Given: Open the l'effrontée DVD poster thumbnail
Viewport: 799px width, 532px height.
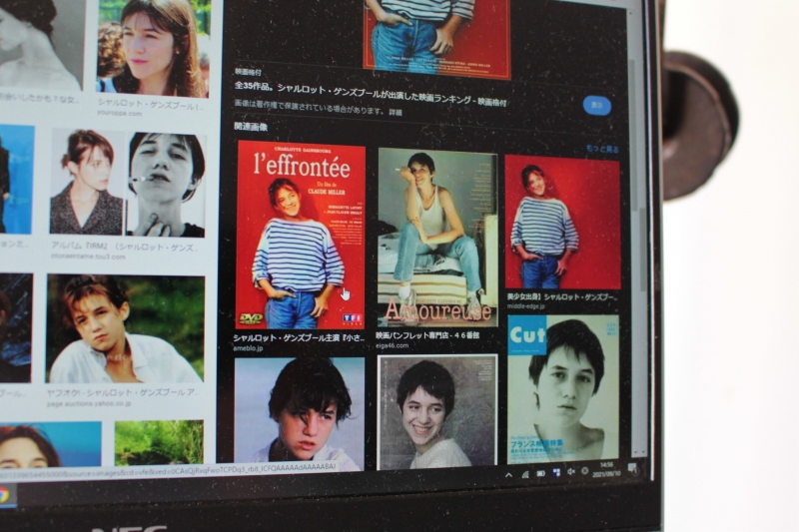Looking at the screenshot, I should [301, 235].
